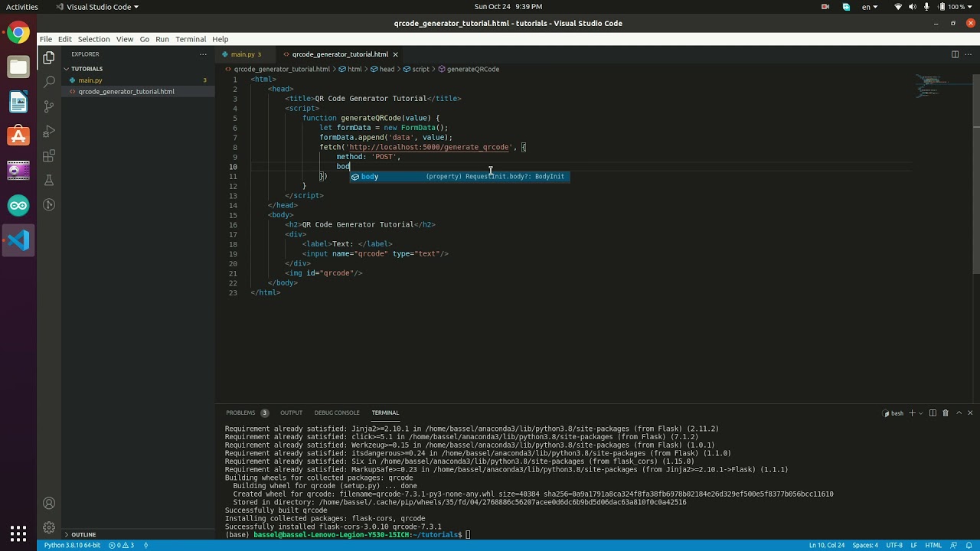Open the Selection menu
The image size is (980, 551).
tap(93, 39)
